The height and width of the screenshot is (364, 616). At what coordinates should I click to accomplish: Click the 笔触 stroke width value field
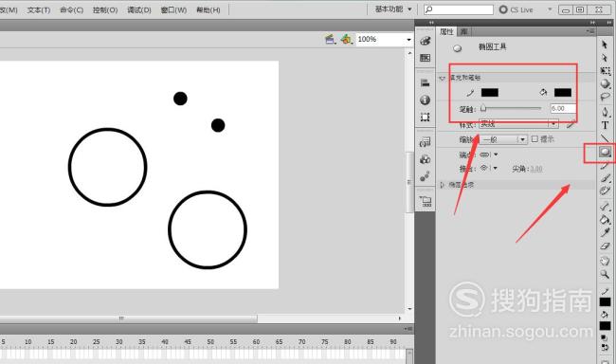[x=563, y=108]
